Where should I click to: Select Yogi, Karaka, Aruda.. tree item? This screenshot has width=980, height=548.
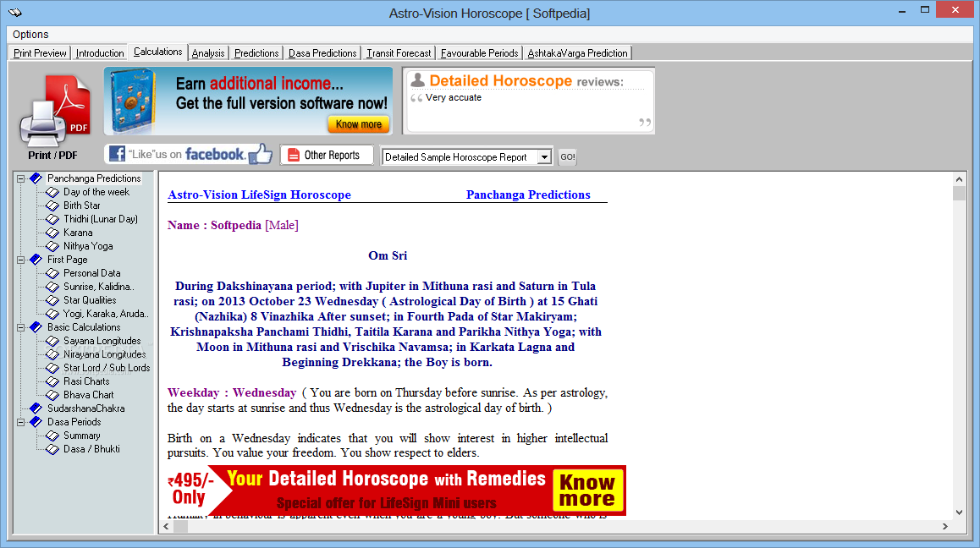[x=106, y=314]
